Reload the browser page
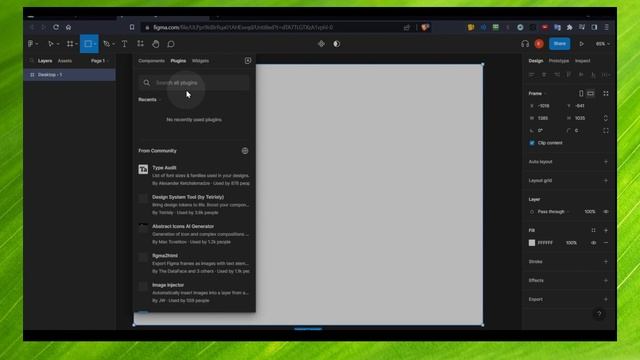The width and height of the screenshot is (640, 360). (56, 27)
